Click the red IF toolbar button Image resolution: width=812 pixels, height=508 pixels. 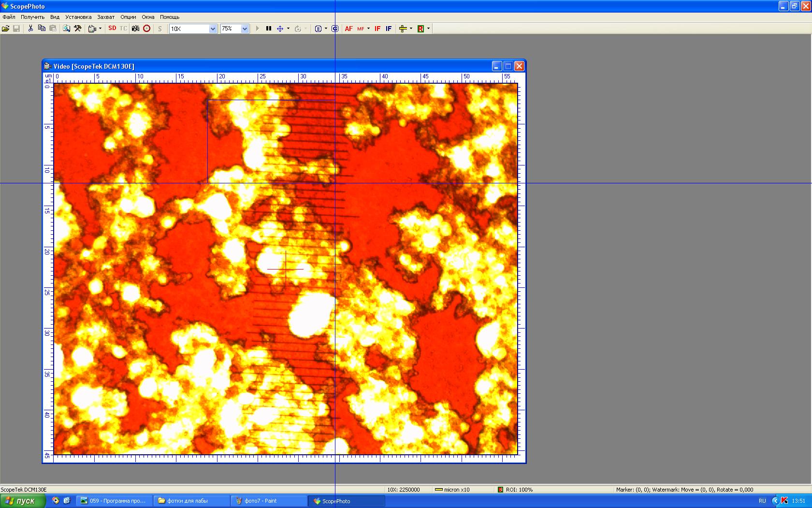[377, 29]
